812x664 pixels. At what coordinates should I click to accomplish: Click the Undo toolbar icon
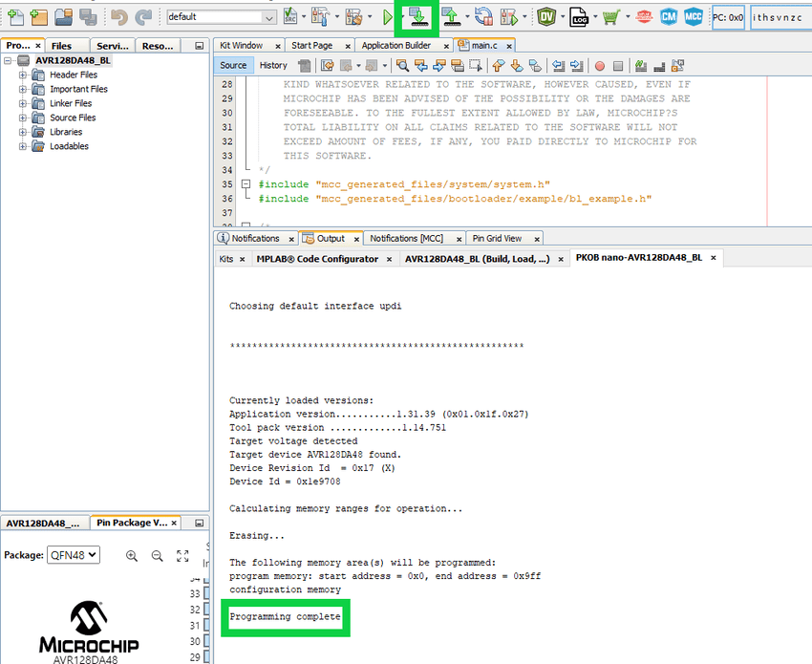tap(119, 17)
